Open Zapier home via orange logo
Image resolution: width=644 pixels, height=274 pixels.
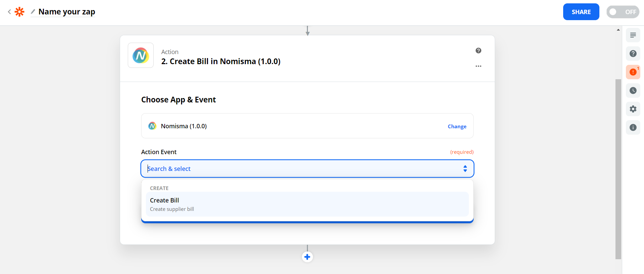[x=20, y=12]
